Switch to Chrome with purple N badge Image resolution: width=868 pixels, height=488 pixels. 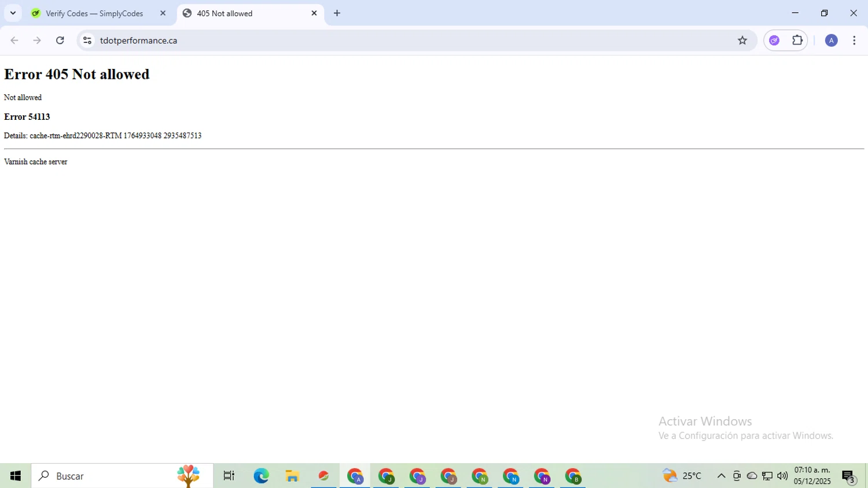tap(542, 476)
